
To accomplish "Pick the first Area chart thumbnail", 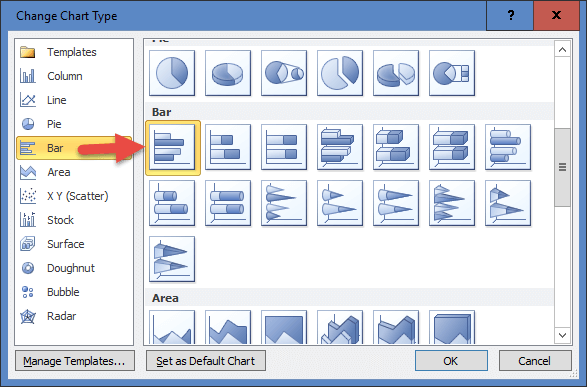I will pyautogui.click(x=172, y=327).
